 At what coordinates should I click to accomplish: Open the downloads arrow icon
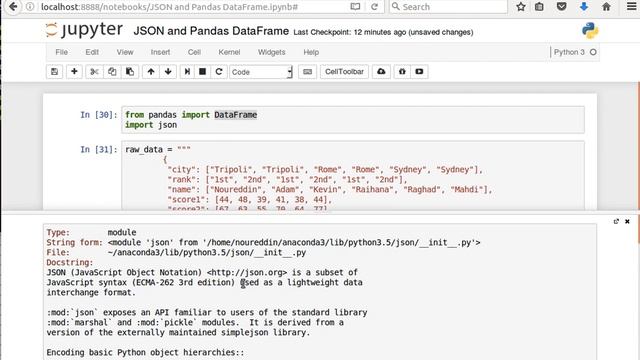pyautogui.click(x=584, y=7)
